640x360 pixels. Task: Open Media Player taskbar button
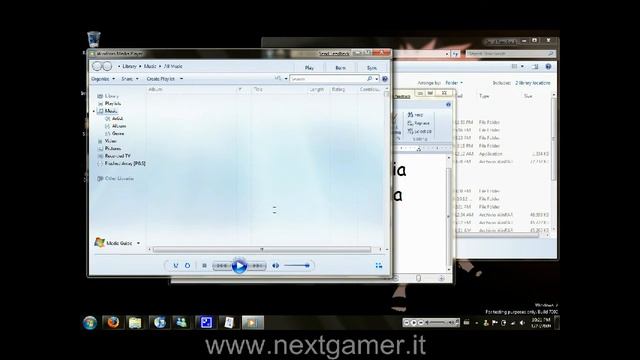click(253, 322)
